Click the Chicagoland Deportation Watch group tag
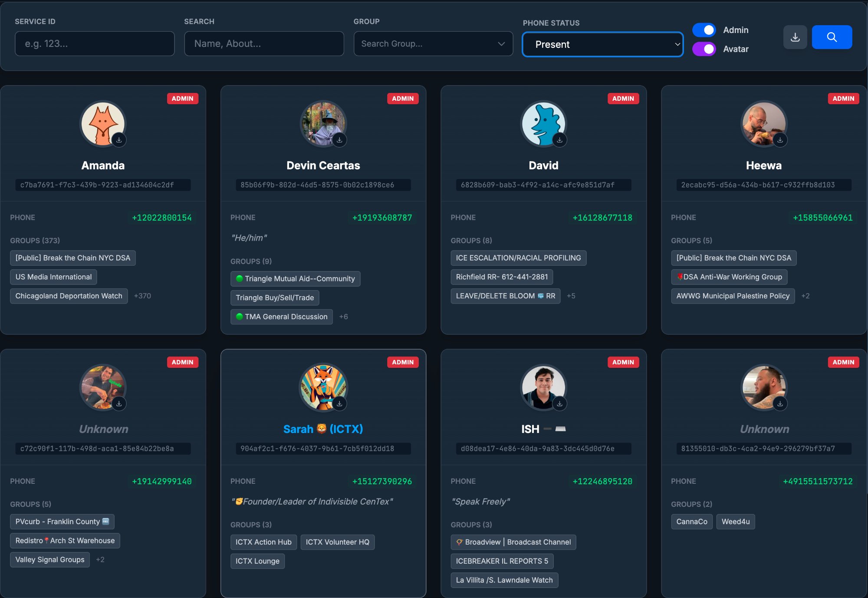Viewport: 868px width, 598px height. click(69, 296)
